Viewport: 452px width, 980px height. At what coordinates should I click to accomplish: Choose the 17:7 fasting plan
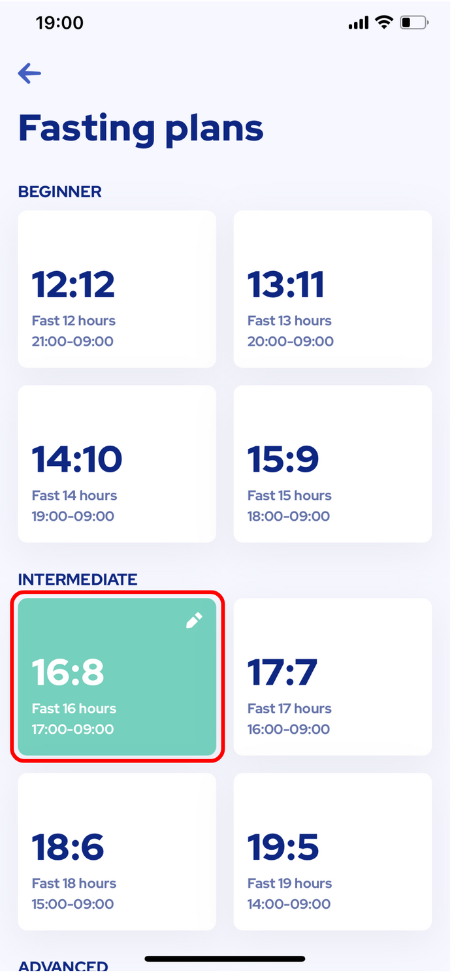tap(332, 677)
